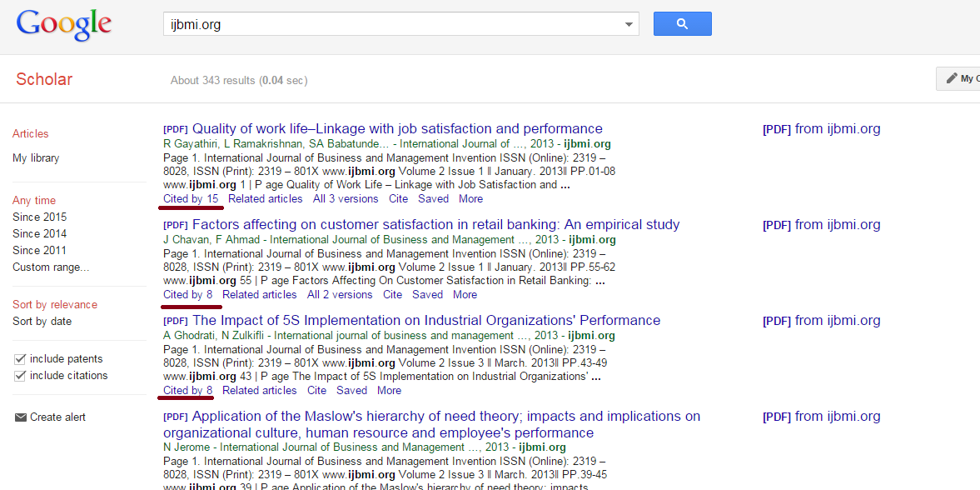Filter results Since 2015
The image size is (980, 490).
point(39,217)
